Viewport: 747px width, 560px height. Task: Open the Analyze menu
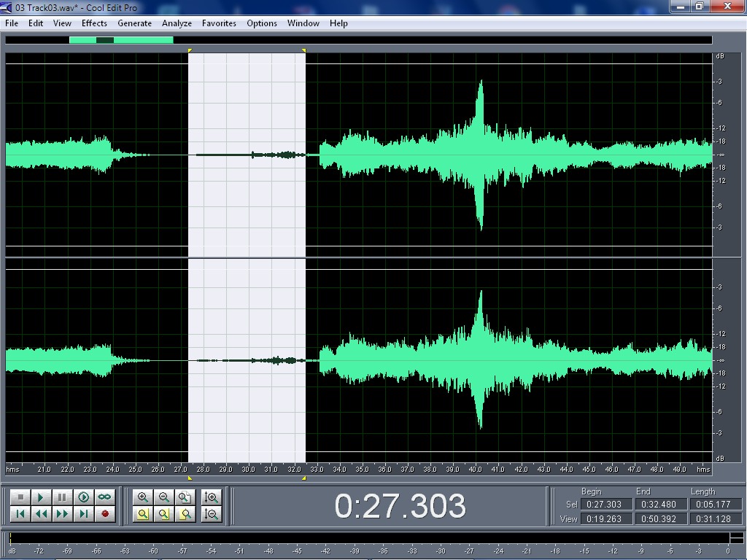[177, 23]
